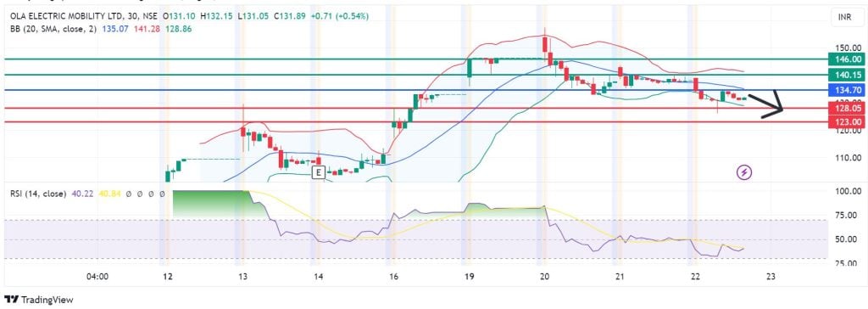Click date 23 on the time axis
This screenshot has height=309, width=868.
(771, 276)
